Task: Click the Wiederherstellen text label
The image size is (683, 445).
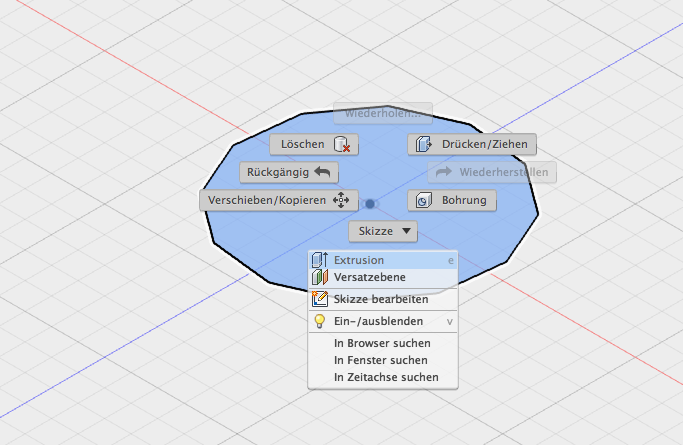Action: [504, 172]
